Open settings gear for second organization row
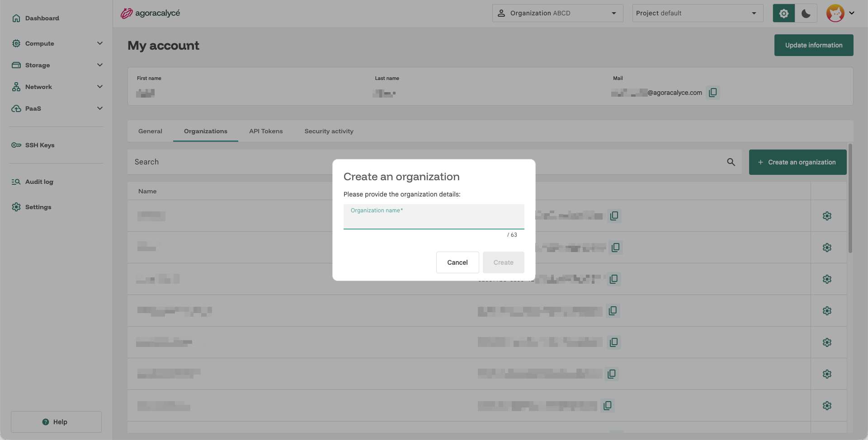Viewport: 868px width, 440px height. pos(827,248)
